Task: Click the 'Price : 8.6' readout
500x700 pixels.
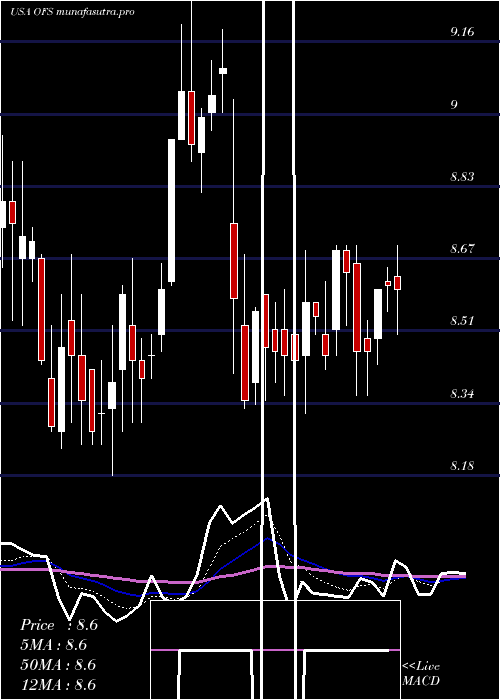Action: coord(59,625)
